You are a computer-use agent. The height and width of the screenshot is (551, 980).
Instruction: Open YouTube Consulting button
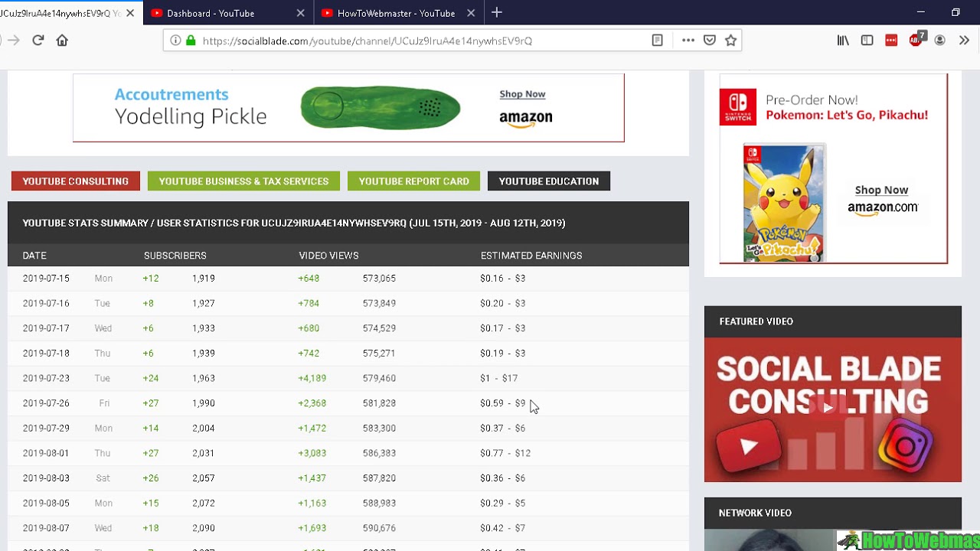tap(76, 181)
